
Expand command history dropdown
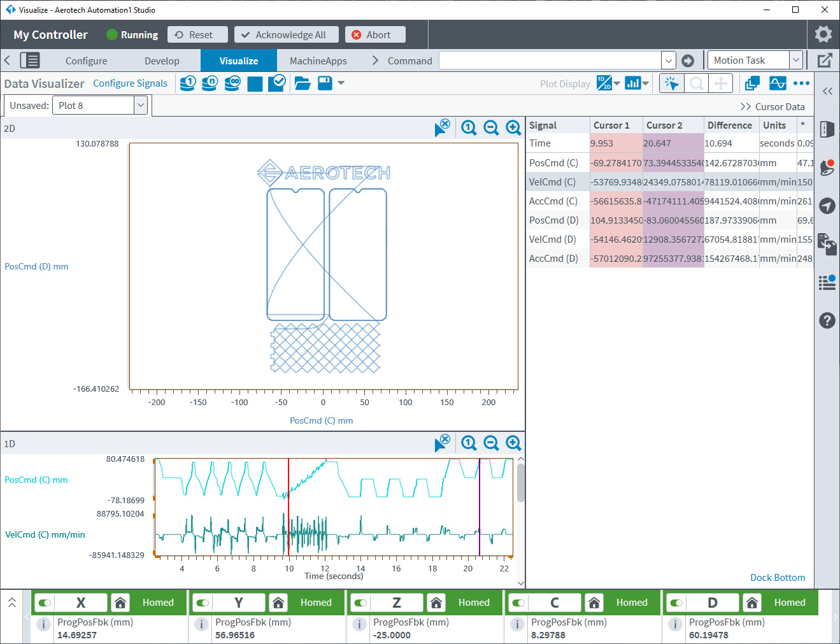(x=668, y=61)
